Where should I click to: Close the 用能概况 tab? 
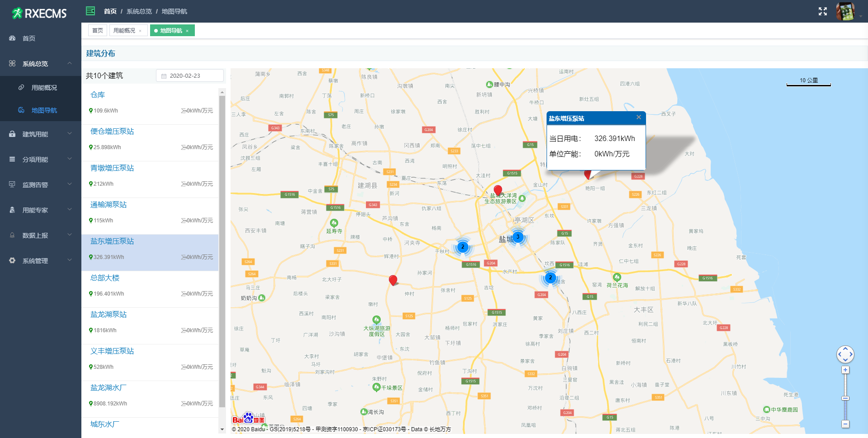pyautogui.click(x=140, y=31)
